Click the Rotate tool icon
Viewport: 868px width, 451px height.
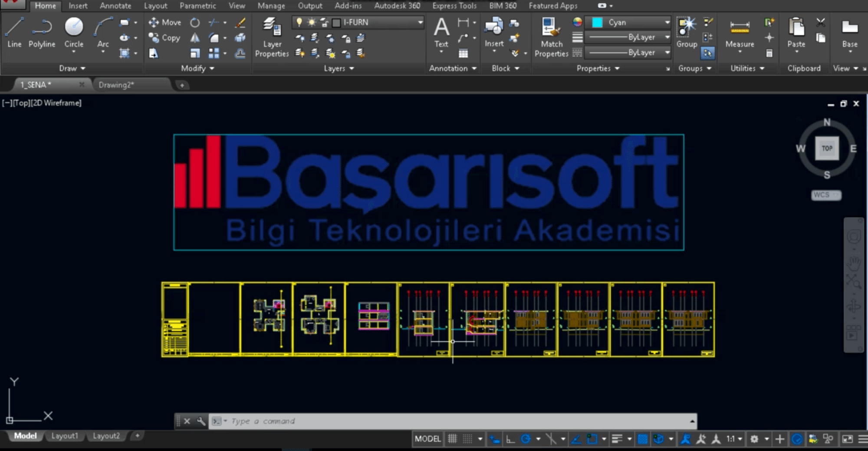point(195,22)
